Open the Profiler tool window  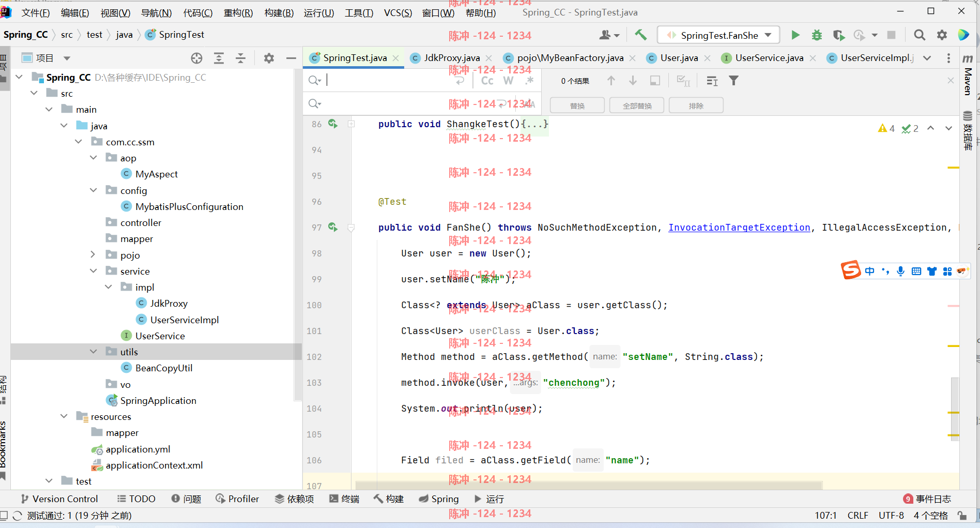click(x=237, y=499)
